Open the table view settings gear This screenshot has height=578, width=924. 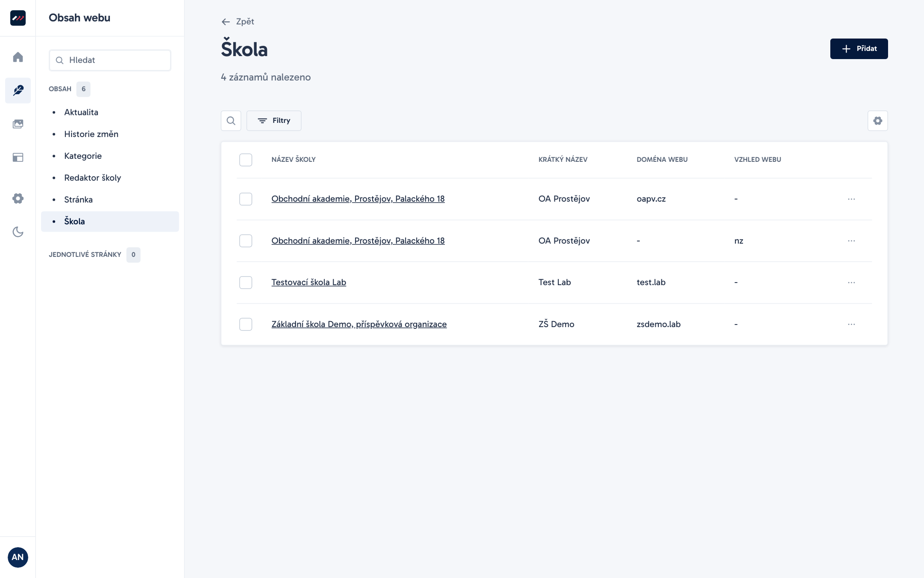coord(878,121)
